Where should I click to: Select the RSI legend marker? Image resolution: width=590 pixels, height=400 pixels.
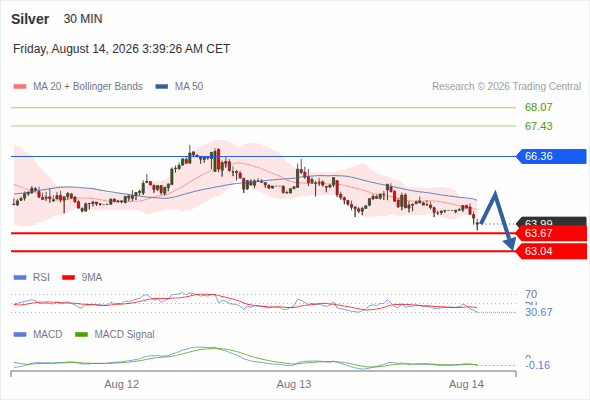[x=20, y=278]
